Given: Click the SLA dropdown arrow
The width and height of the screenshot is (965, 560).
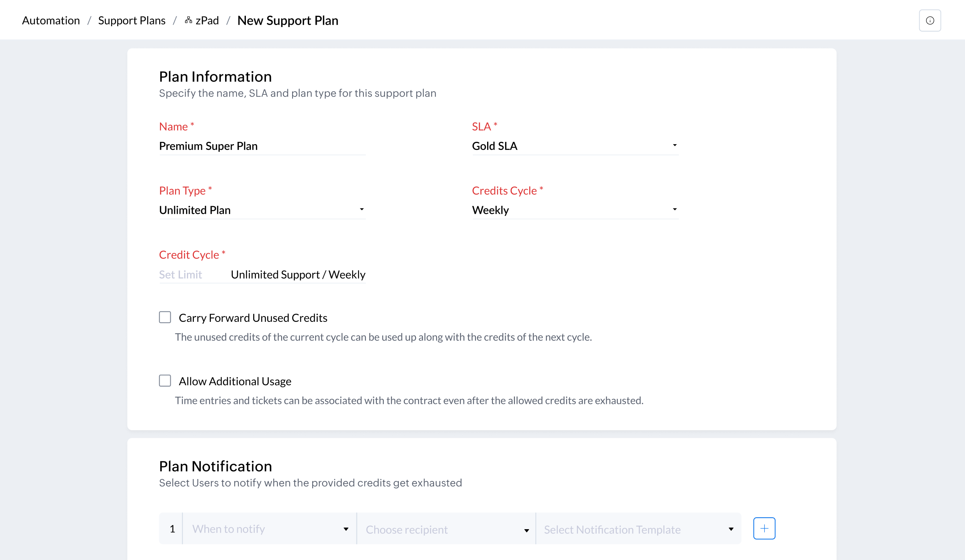Looking at the screenshot, I should (x=674, y=145).
